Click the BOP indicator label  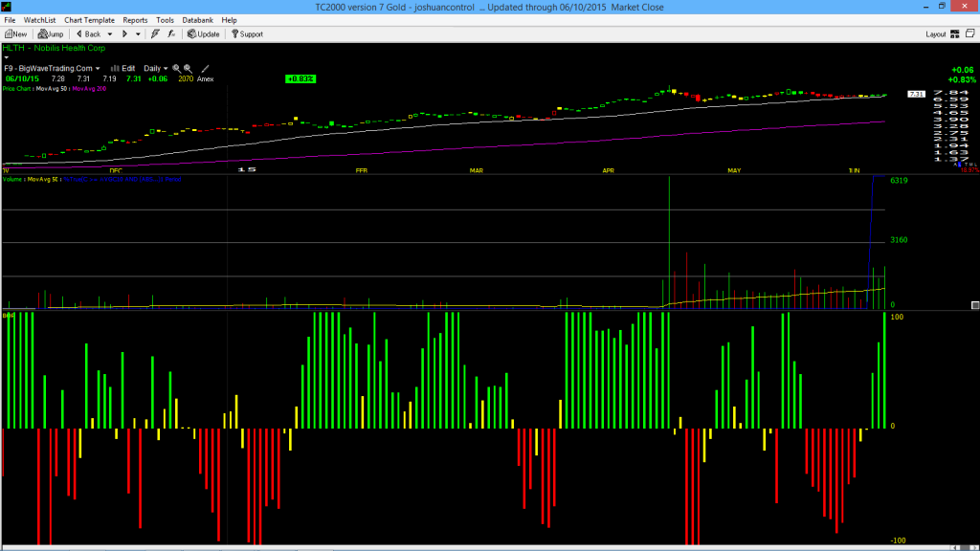[8, 316]
